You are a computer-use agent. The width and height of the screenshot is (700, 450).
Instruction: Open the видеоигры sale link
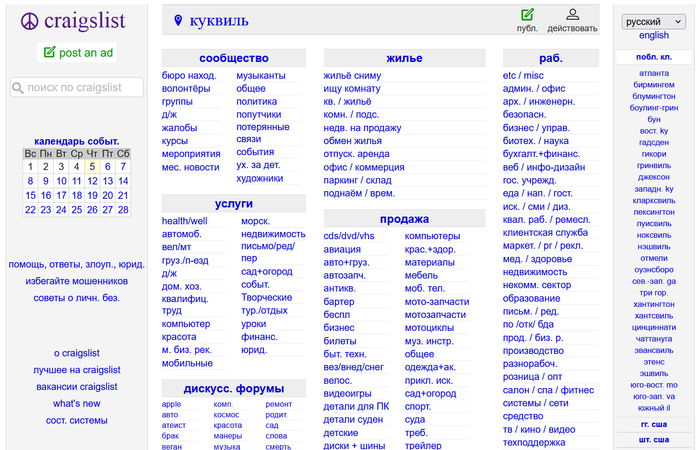(x=347, y=394)
